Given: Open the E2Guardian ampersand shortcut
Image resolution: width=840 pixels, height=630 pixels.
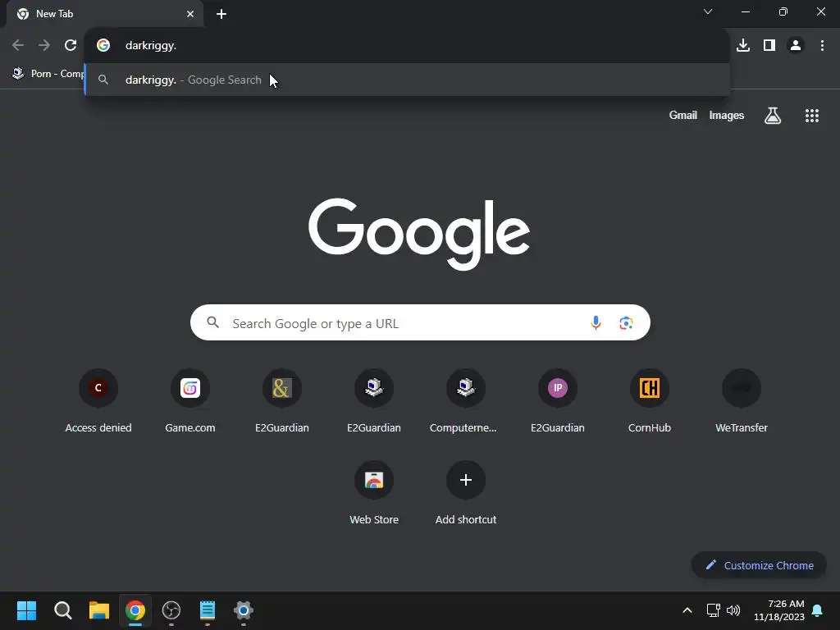Looking at the screenshot, I should coord(282,400).
